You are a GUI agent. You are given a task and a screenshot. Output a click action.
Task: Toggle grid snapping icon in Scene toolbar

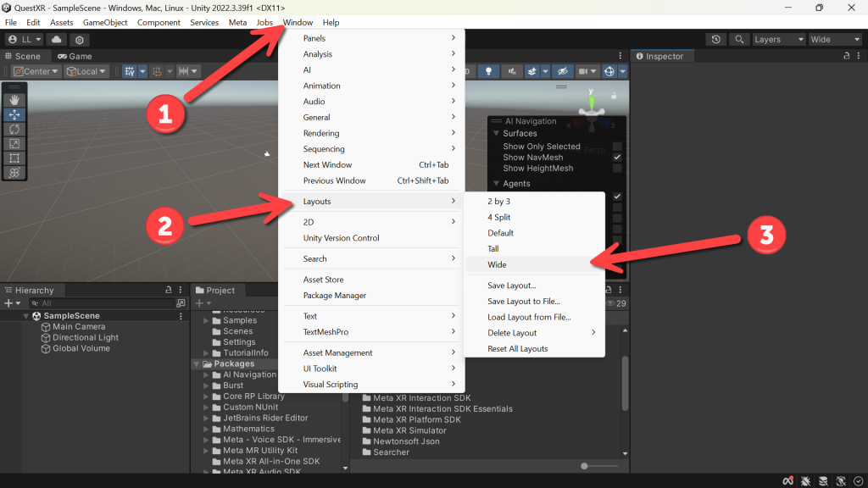coord(130,71)
